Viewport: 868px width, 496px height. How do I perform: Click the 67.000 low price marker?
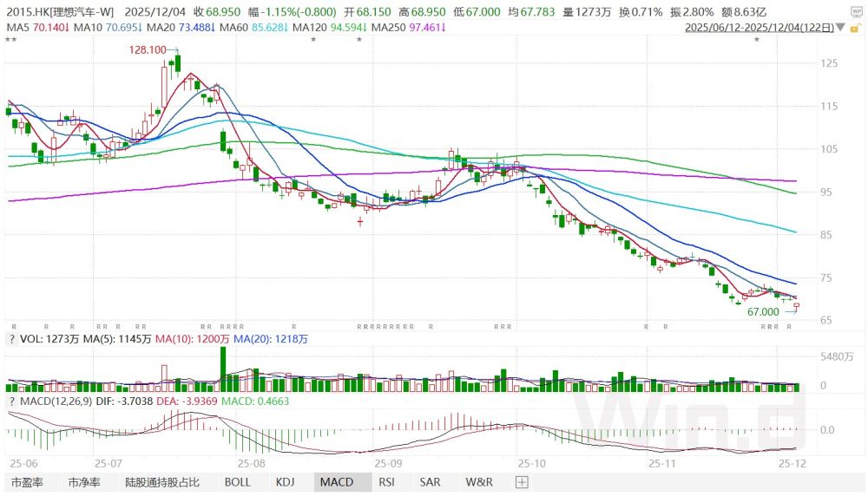point(764,310)
